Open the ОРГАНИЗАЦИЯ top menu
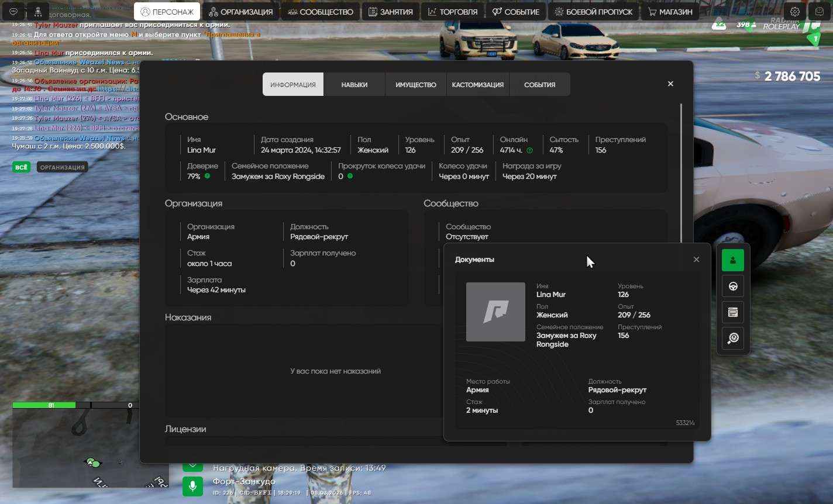This screenshot has width=833, height=504. pos(240,12)
